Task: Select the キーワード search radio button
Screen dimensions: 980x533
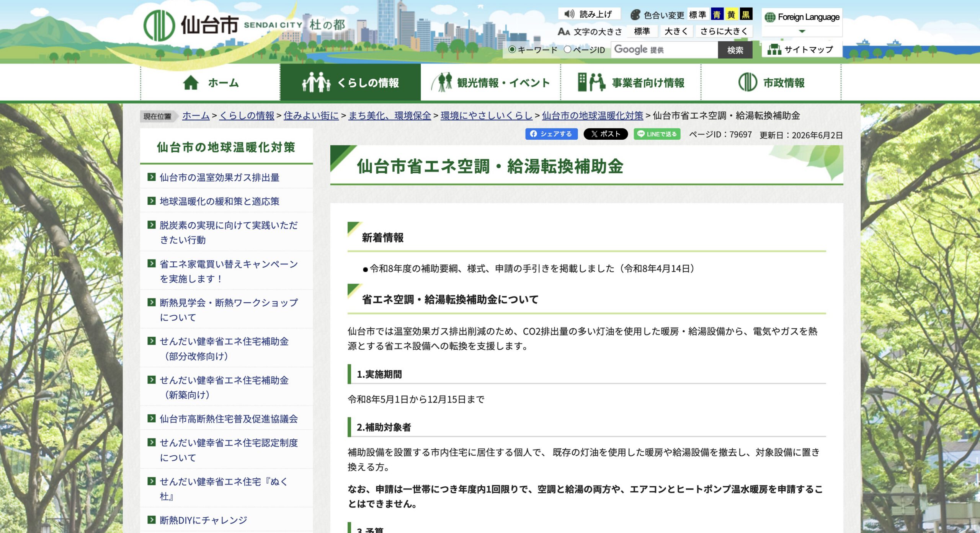Action: point(512,49)
